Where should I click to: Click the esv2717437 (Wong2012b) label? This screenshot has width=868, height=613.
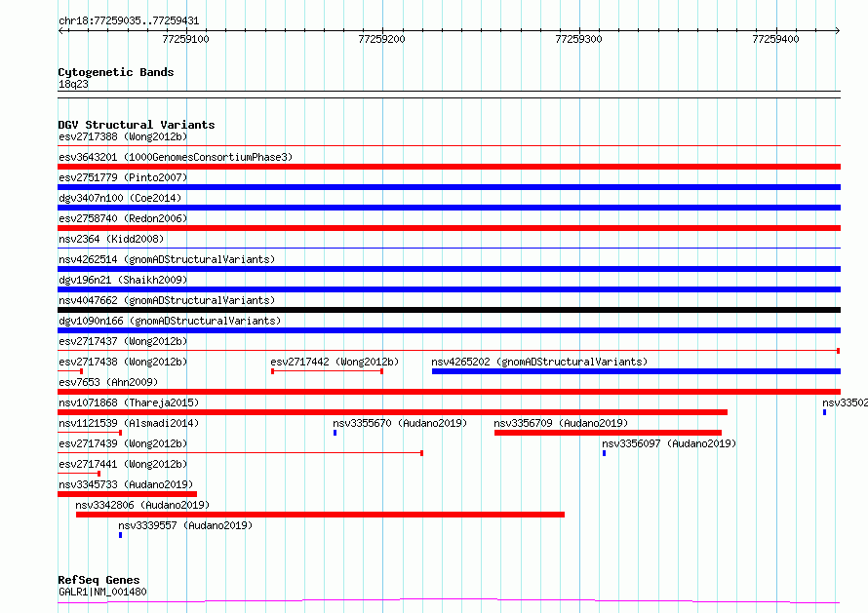[x=123, y=341]
